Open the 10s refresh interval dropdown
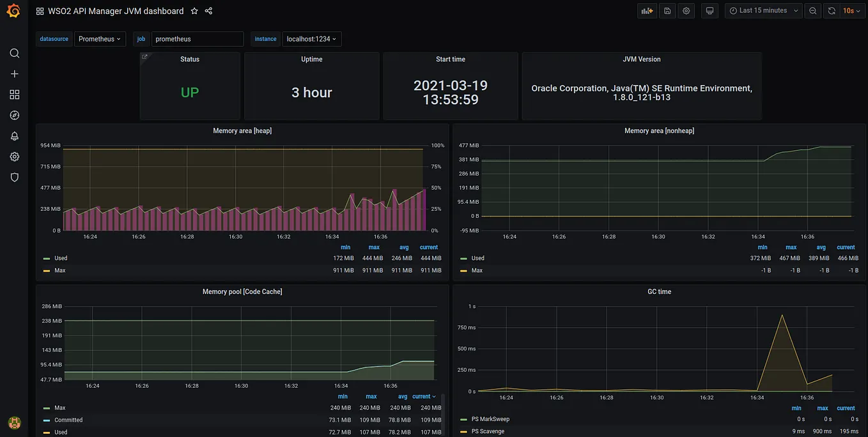This screenshot has width=868, height=437. click(x=852, y=11)
